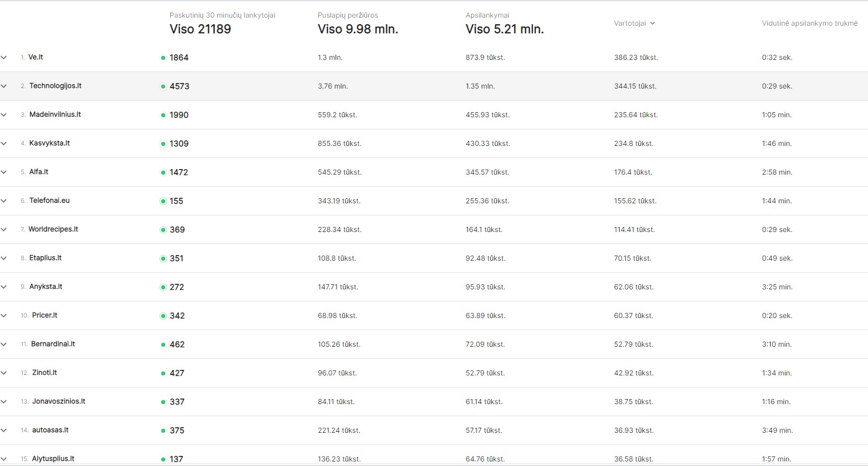Image resolution: width=868 pixels, height=466 pixels.
Task: Open the Worldrecipes.lt site link
Action: pos(53,229)
